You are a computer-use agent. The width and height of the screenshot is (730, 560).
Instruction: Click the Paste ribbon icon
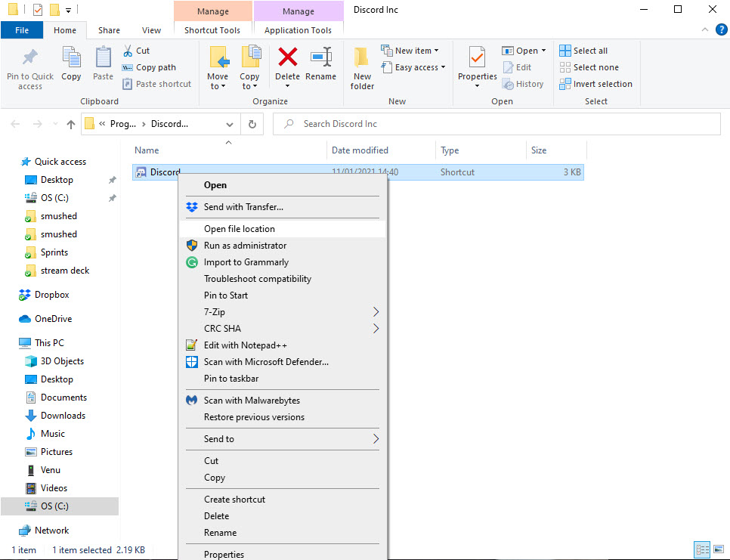click(x=103, y=57)
